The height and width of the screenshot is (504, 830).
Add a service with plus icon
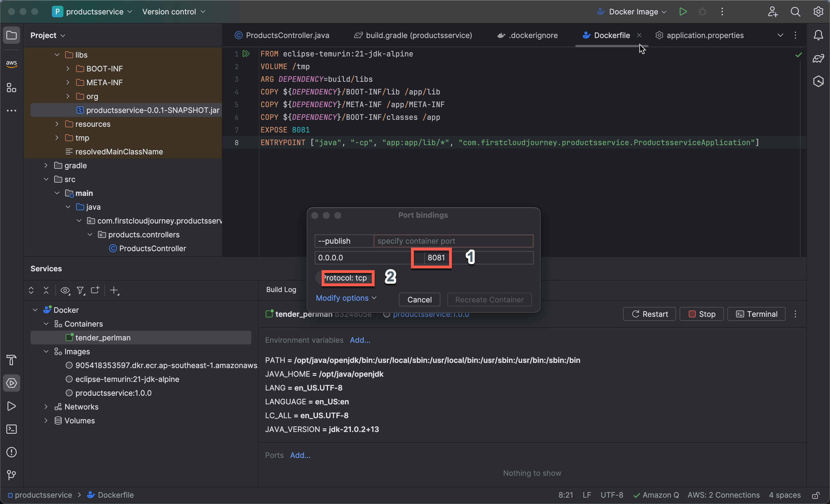pos(114,290)
